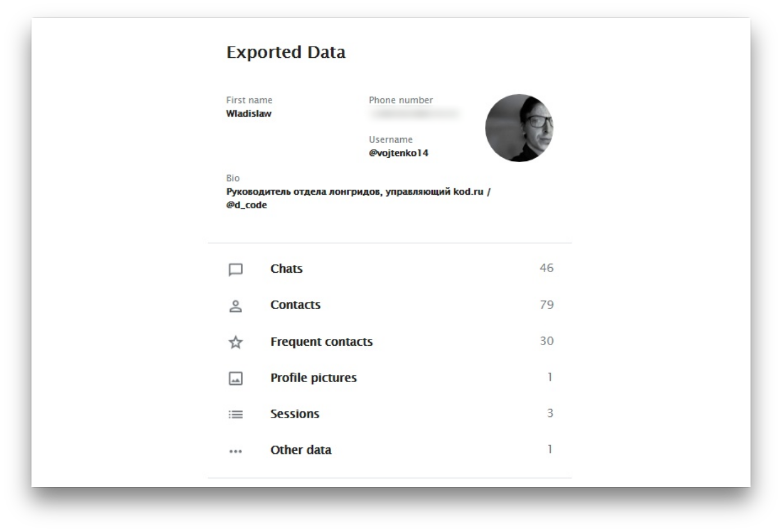Click the Contacts person icon
This screenshot has width=782, height=532.
(236, 306)
